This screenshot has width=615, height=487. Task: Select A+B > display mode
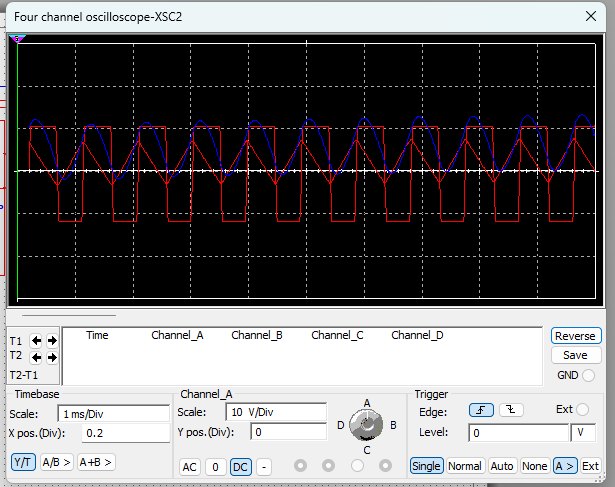pos(95,462)
